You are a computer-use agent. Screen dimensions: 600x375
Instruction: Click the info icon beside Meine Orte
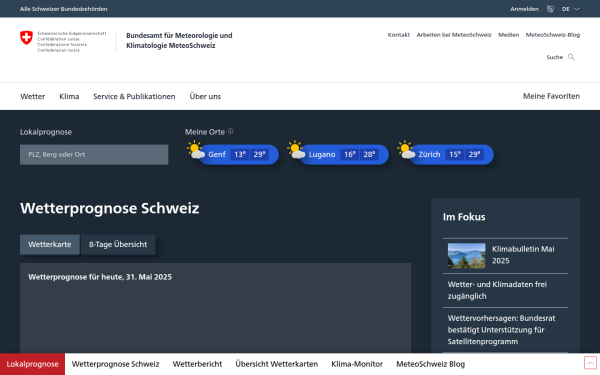click(230, 131)
